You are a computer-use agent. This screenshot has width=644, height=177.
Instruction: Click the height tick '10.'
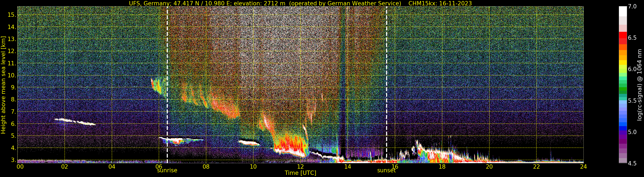coord(12,75)
